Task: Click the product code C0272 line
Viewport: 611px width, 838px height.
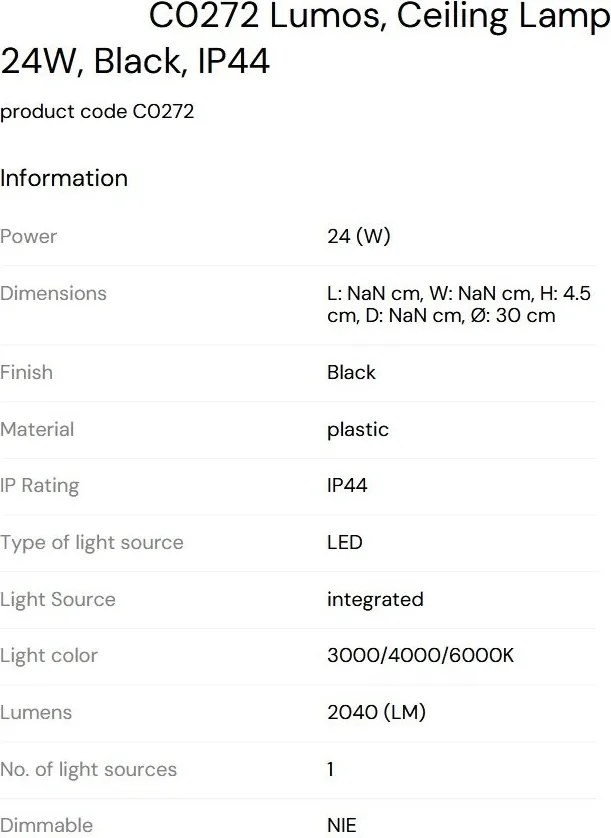Action: tap(97, 112)
